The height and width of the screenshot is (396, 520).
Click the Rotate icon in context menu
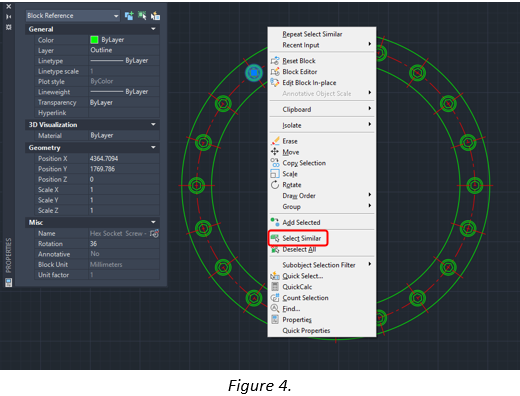275,185
